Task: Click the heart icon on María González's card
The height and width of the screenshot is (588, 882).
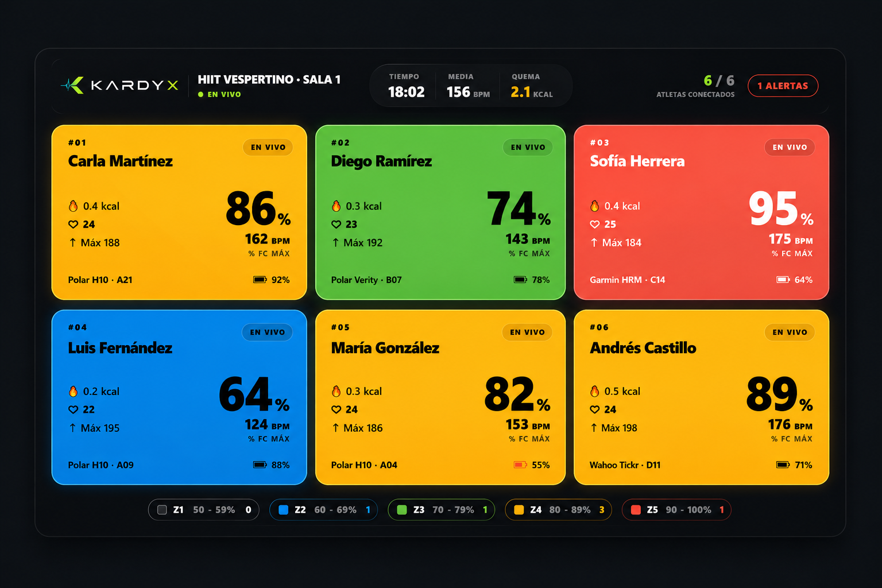Action: point(336,409)
